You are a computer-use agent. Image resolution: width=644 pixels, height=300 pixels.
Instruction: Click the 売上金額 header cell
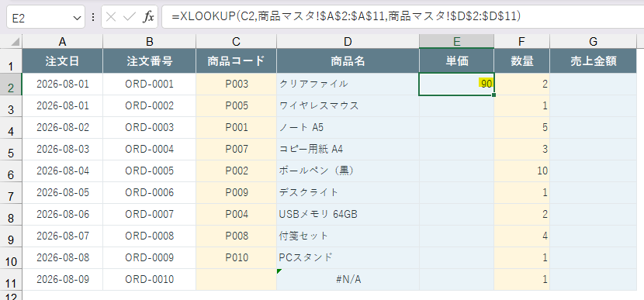coord(593,61)
